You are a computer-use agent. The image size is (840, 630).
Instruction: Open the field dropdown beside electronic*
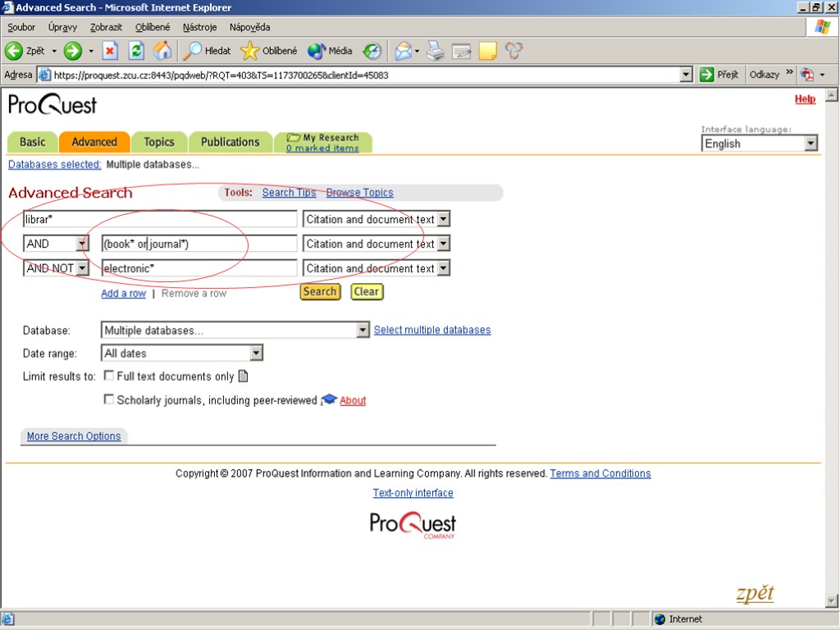point(444,268)
